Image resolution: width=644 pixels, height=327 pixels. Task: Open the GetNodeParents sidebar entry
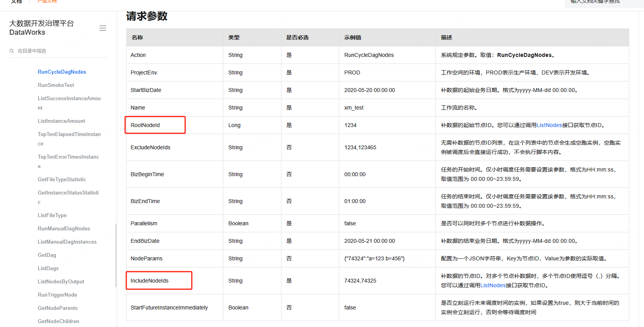(x=58, y=308)
